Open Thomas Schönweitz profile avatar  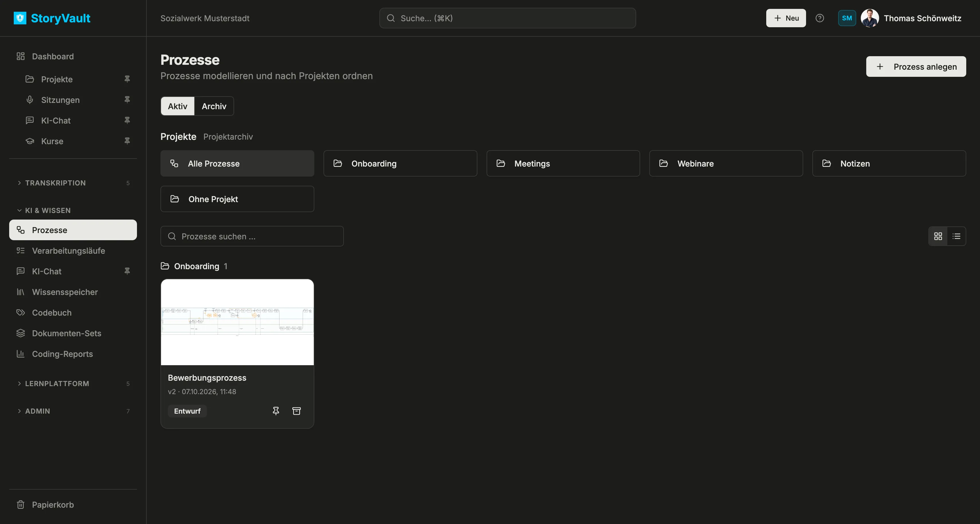[870, 18]
